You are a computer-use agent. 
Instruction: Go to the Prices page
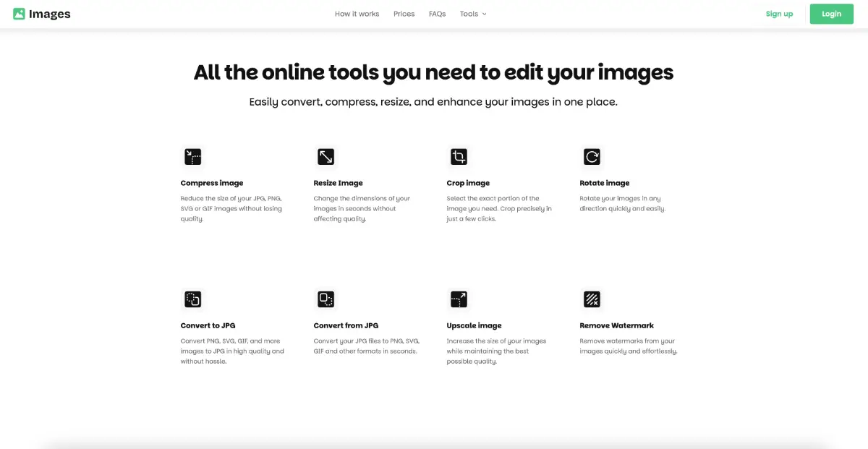coord(404,14)
